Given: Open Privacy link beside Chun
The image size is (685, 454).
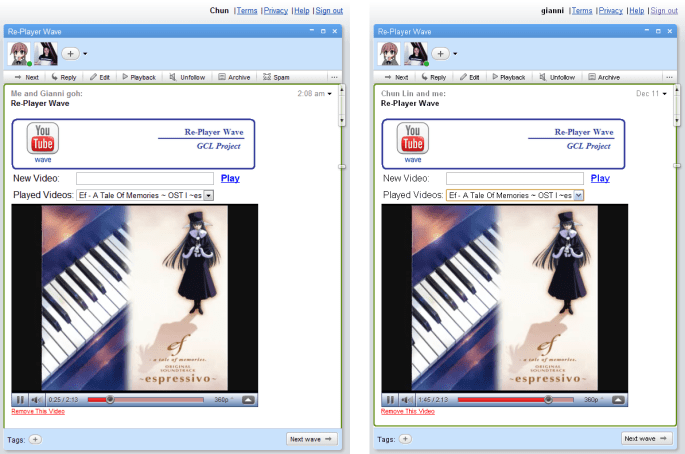Looking at the screenshot, I should [276, 10].
